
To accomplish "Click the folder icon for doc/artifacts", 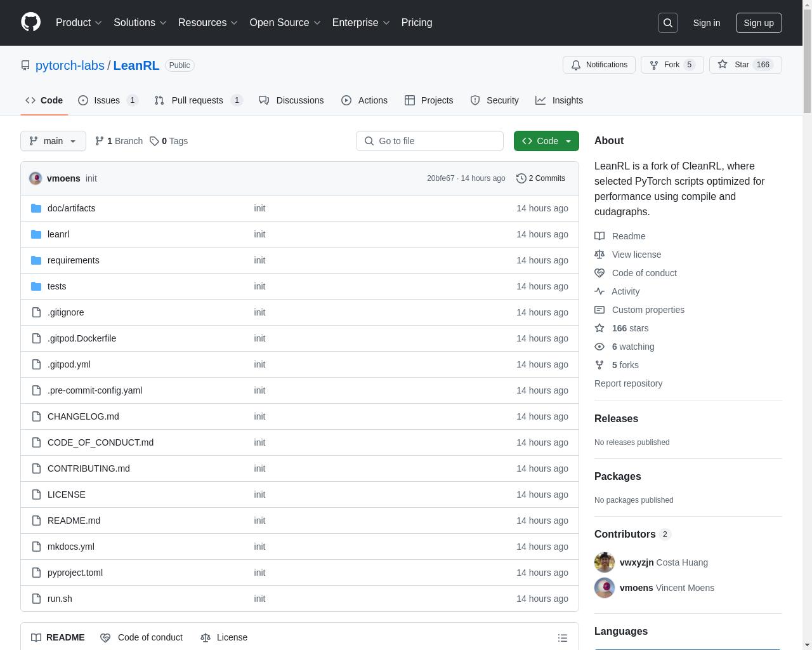I will click(x=36, y=208).
